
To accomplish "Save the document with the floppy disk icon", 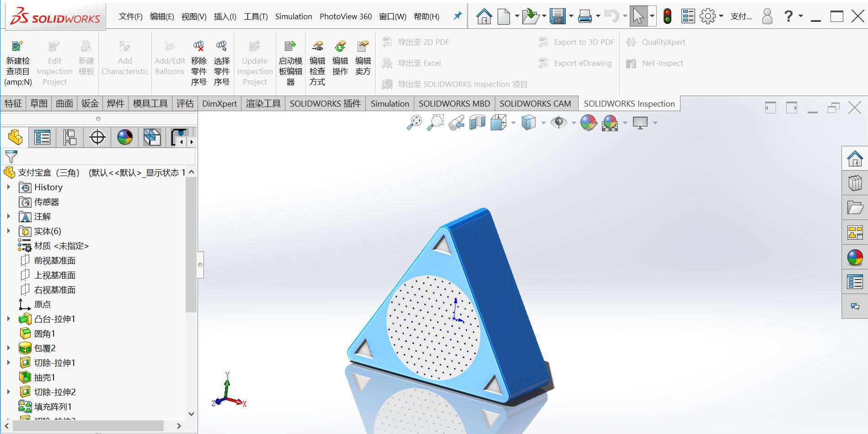I will tap(557, 16).
